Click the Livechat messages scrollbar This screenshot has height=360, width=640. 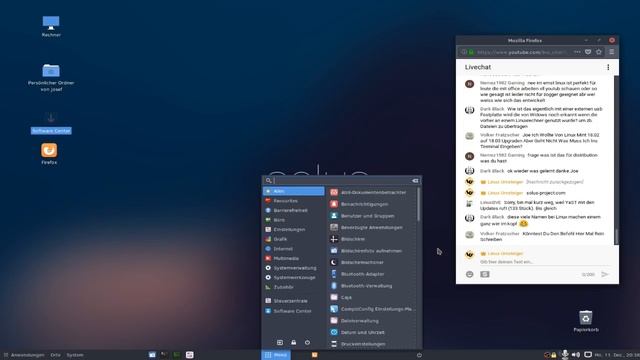(x=616, y=237)
